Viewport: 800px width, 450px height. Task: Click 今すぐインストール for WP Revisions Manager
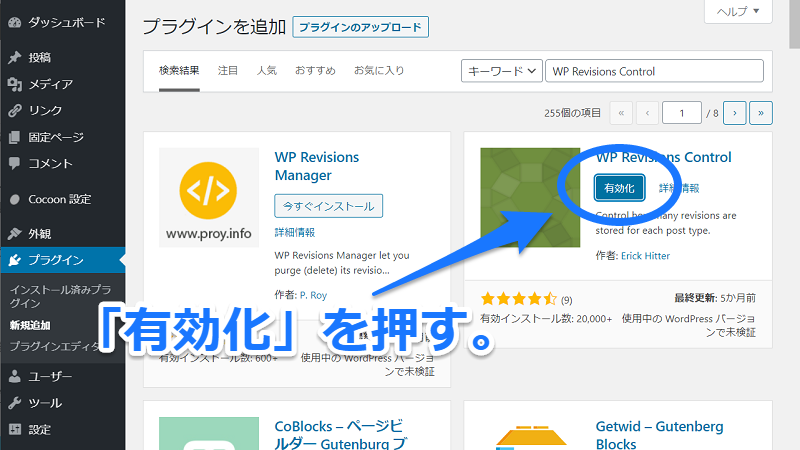click(x=328, y=206)
